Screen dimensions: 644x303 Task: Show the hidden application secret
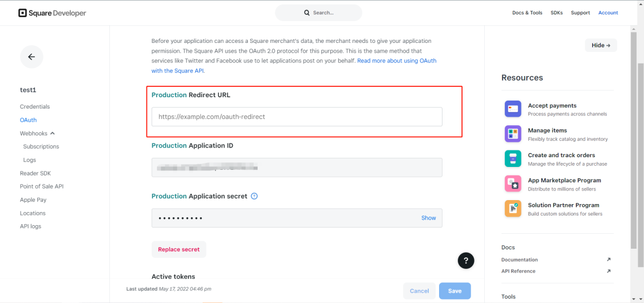click(428, 218)
